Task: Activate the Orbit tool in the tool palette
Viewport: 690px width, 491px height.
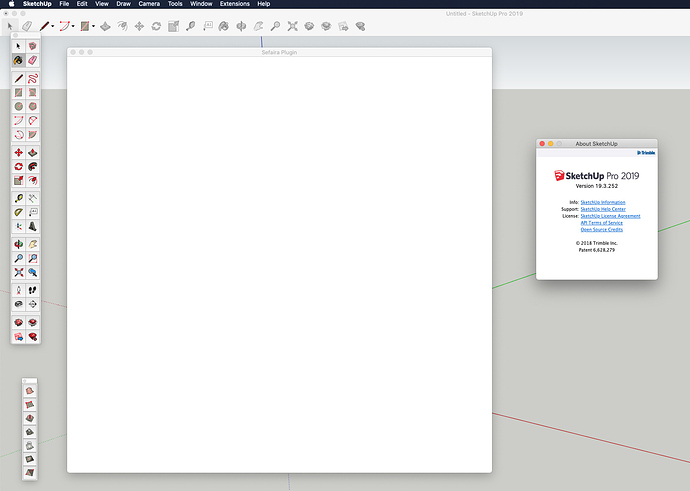Action: click(x=18, y=245)
